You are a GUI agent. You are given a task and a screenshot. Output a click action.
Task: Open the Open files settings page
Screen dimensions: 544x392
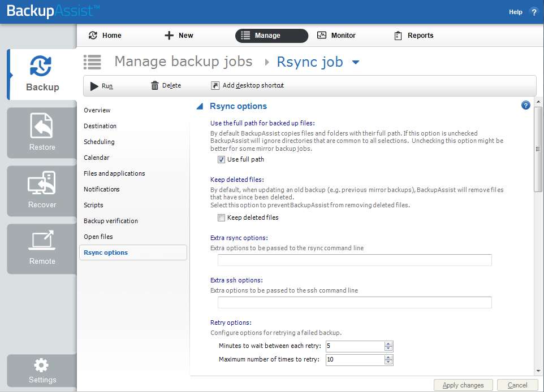pyautogui.click(x=98, y=237)
